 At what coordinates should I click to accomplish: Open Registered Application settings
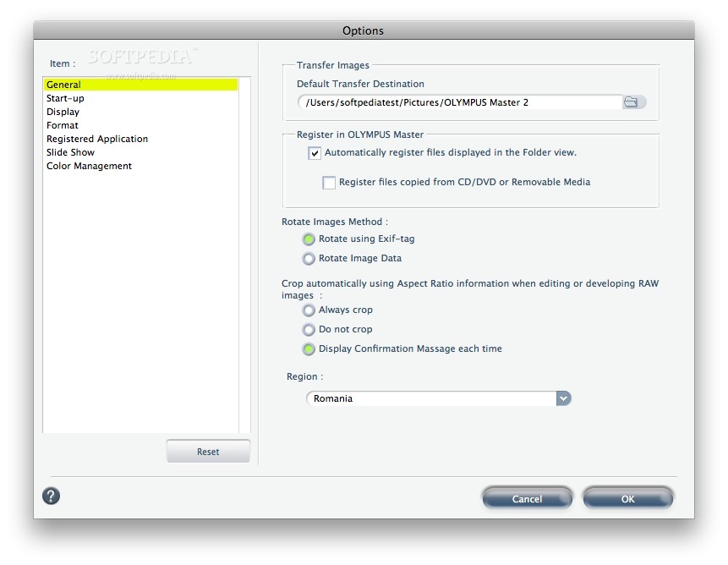tap(96, 138)
